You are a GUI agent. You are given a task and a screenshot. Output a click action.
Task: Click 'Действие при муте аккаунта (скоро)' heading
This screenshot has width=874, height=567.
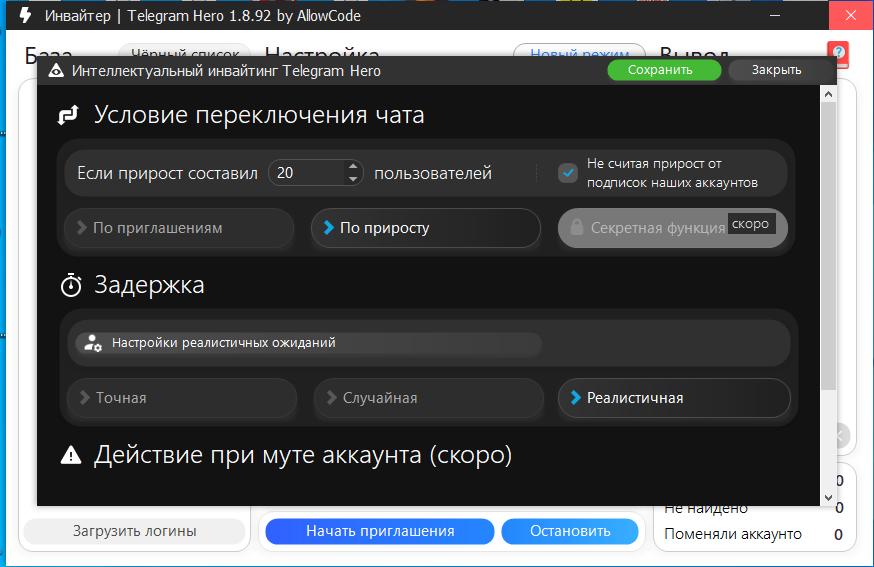303,455
